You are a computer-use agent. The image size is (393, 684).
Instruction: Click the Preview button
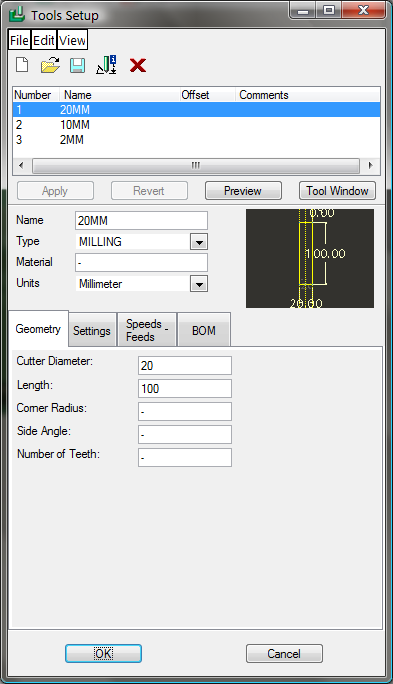(243, 191)
